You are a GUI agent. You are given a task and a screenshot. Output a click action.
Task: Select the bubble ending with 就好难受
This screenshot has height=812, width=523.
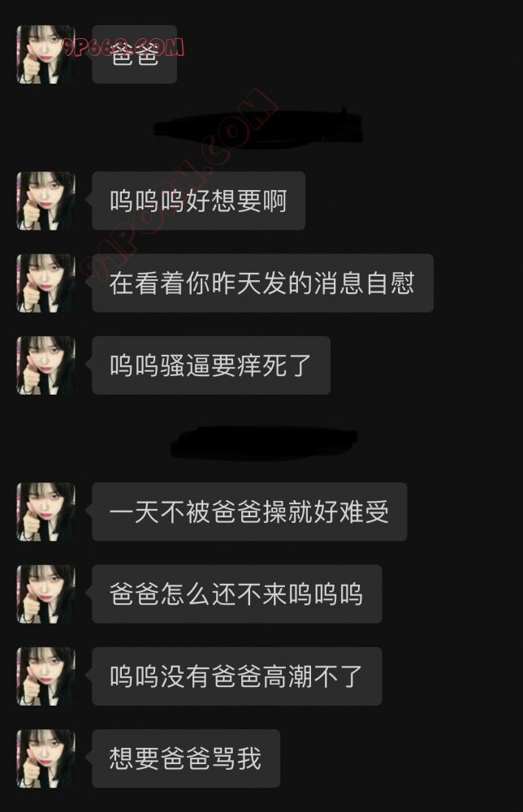tap(249, 512)
